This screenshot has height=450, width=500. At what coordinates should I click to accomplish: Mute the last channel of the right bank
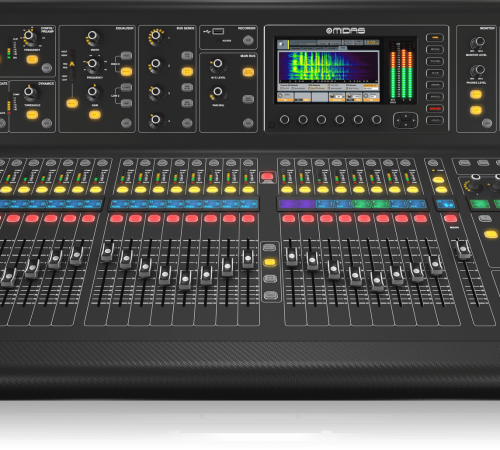(x=420, y=219)
